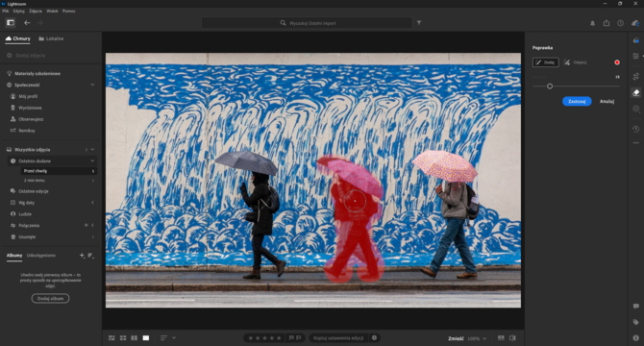Select the Masking circle tool

click(635, 109)
